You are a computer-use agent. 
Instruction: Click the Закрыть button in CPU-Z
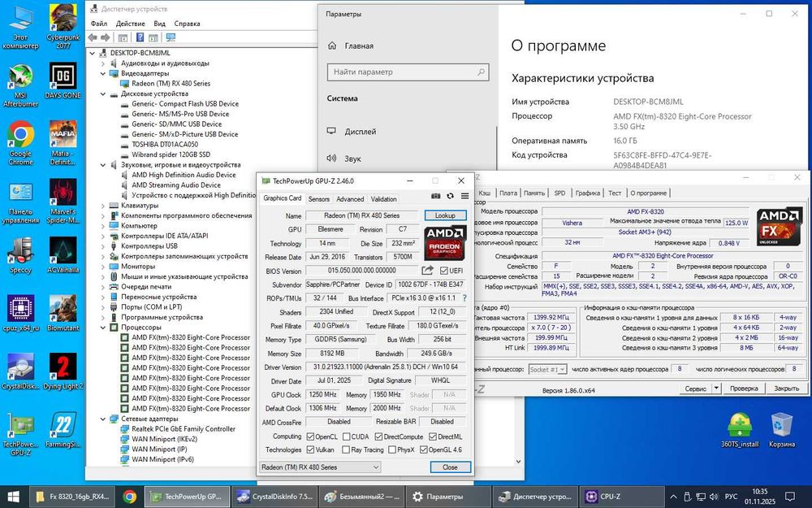[x=787, y=388]
